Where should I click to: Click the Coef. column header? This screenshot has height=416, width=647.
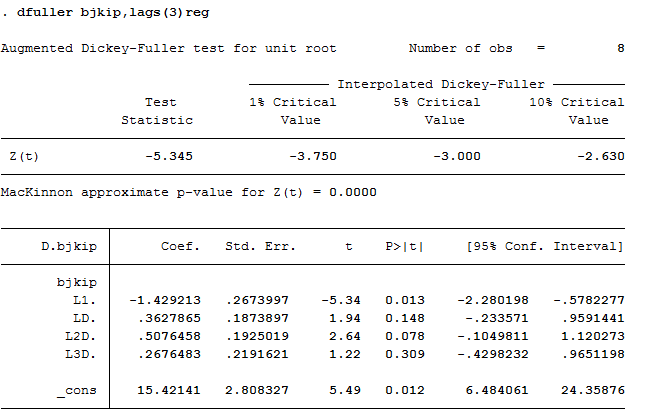tap(181, 246)
